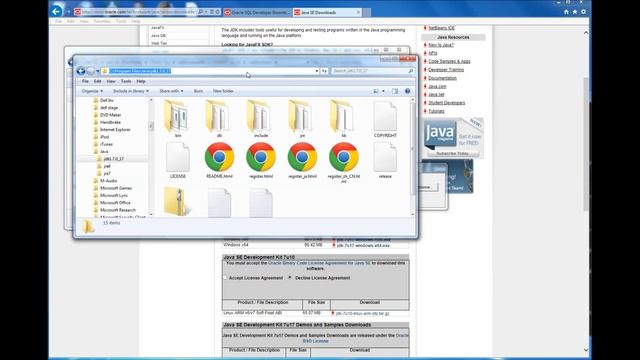Image resolution: width=640 pixels, height=360 pixels.
Task: Click Explorer's blue Back arrow button
Action: pyautogui.click(x=81, y=71)
